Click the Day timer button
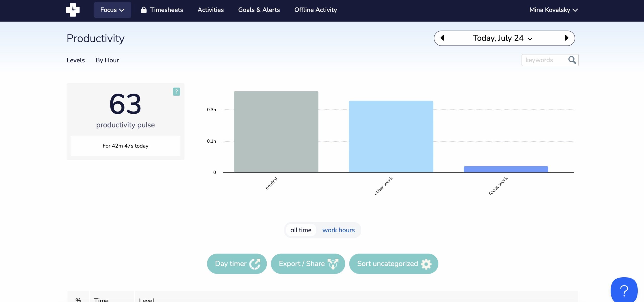Image resolution: width=644 pixels, height=302 pixels. point(237,264)
